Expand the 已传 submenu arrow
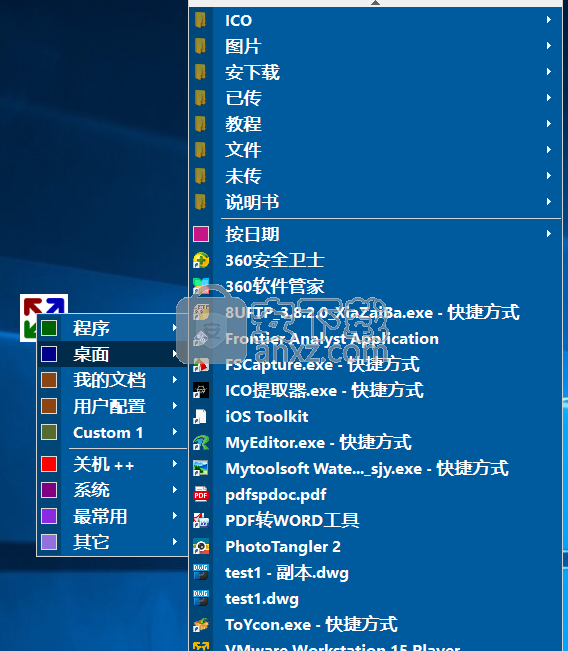 tap(548, 98)
